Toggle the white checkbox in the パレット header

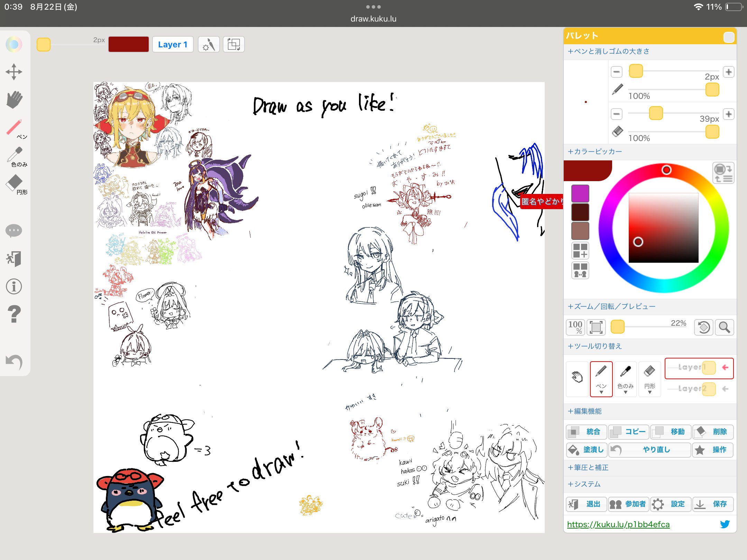729,37
